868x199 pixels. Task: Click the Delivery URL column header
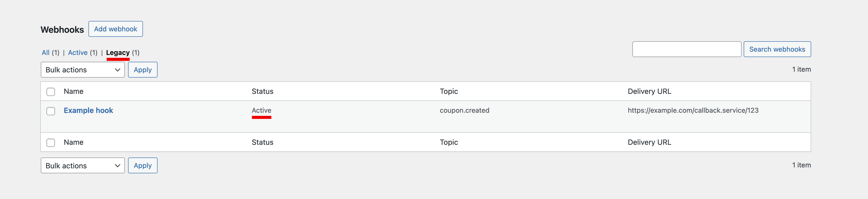click(649, 91)
